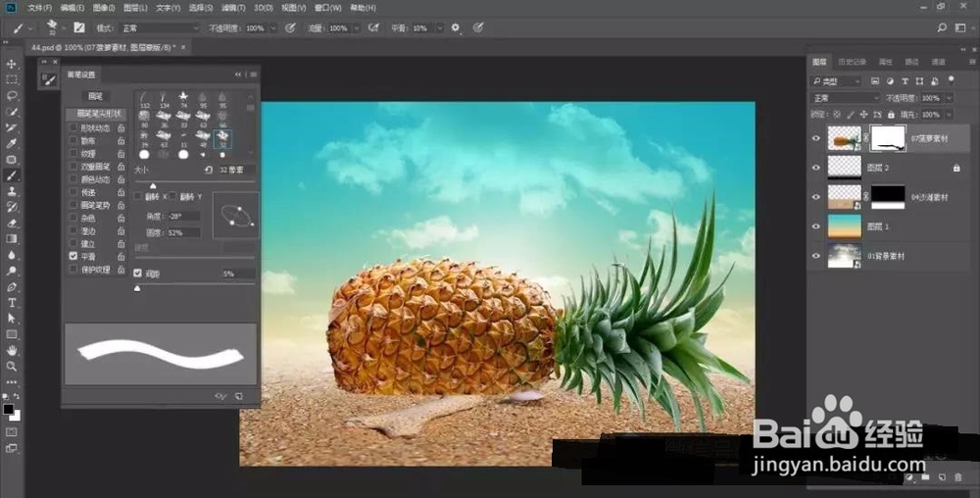Select the History Brush tool
The width and height of the screenshot is (980, 498).
tap(11, 208)
